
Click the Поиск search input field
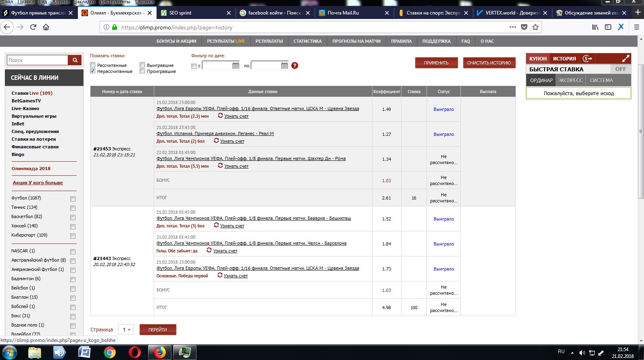[x=38, y=60]
